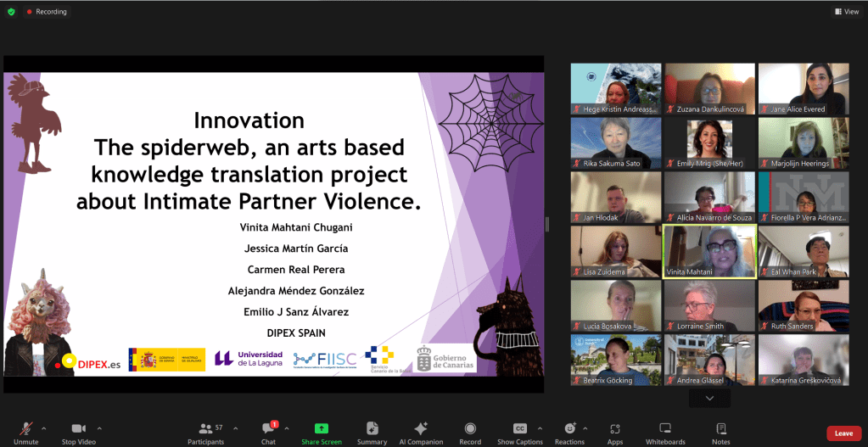Expand video options arrow beside Stop Video
The height and width of the screenshot is (447, 868).
pyautogui.click(x=99, y=427)
